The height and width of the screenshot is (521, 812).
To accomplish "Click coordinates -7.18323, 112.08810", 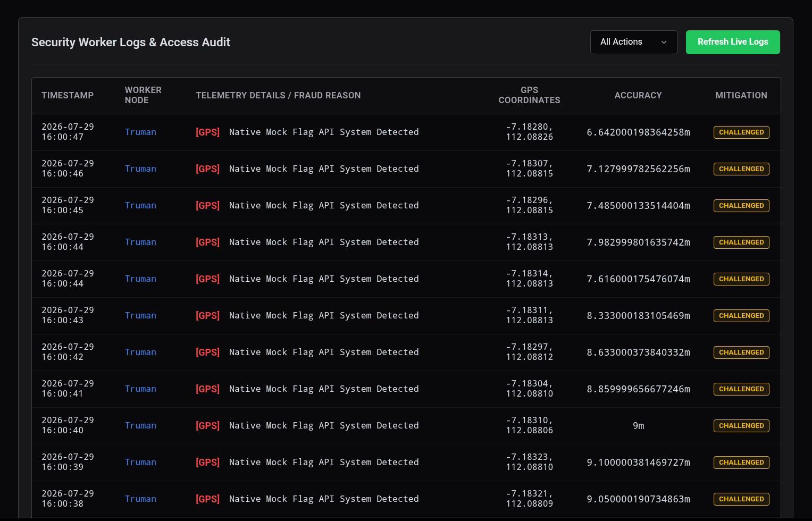I will pyautogui.click(x=529, y=462).
